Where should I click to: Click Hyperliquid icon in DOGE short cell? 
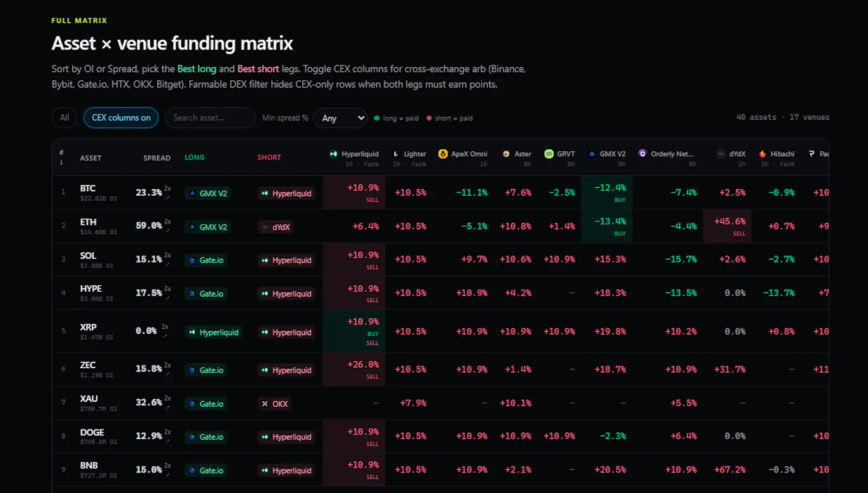[x=265, y=437]
